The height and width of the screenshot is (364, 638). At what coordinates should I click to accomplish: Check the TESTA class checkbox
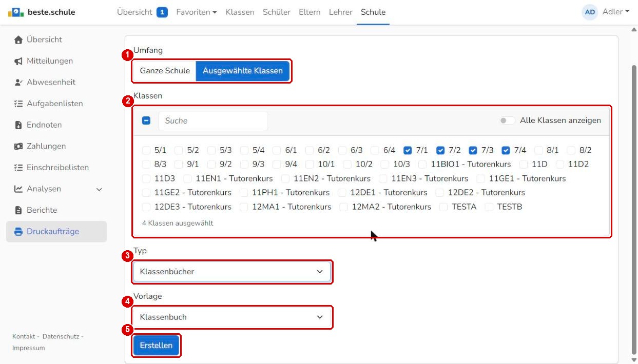(x=443, y=207)
